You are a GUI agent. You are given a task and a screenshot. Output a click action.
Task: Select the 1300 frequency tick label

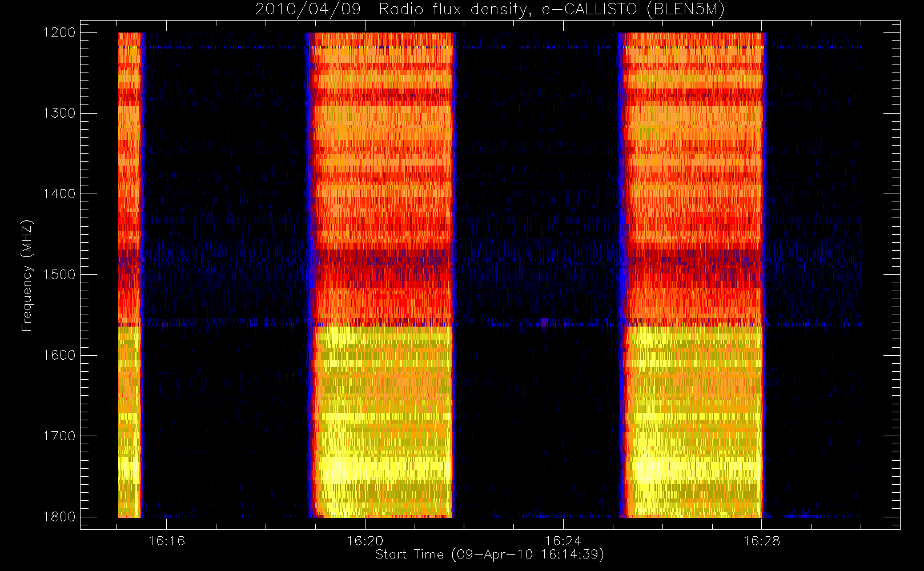point(59,113)
